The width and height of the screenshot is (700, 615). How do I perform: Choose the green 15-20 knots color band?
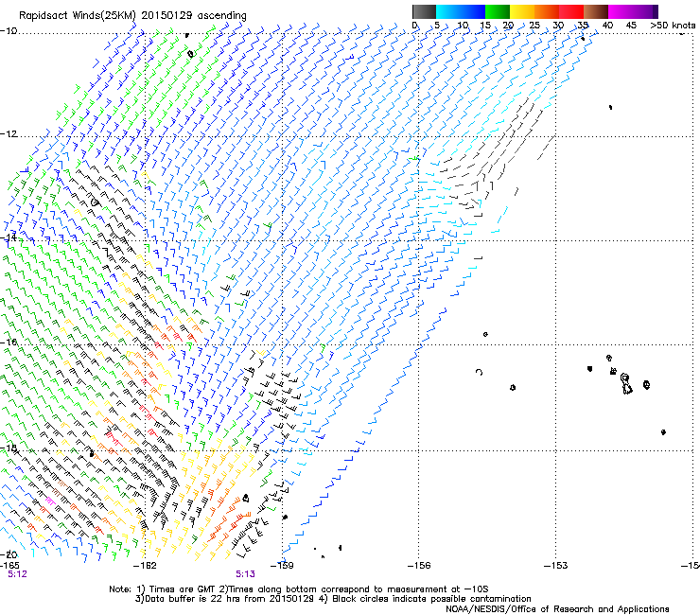click(x=498, y=11)
